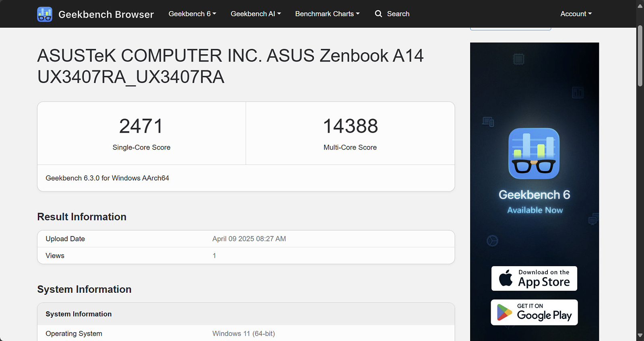Click the Geekbench 6 app icon in ad
The width and height of the screenshot is (644, 341).
coord(534,154)
